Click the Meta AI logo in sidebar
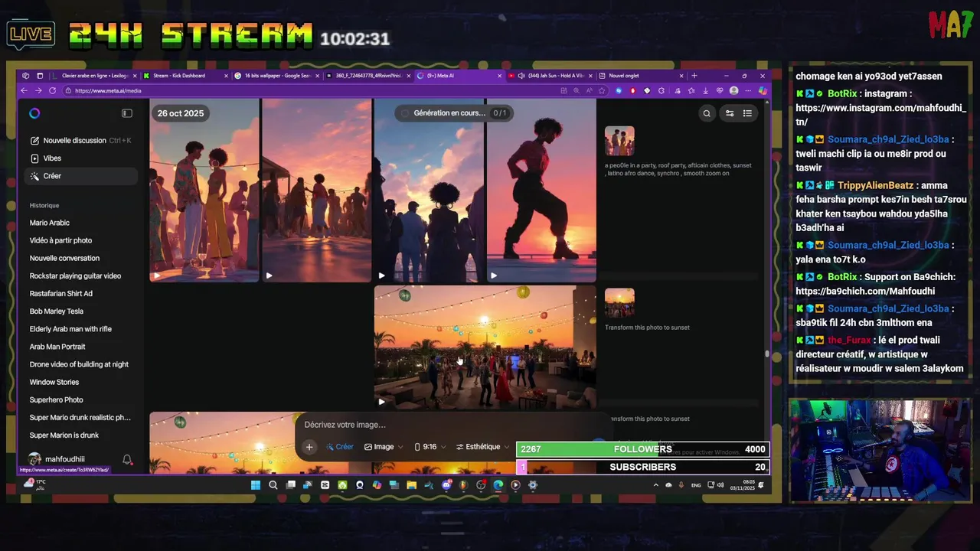 34,113
